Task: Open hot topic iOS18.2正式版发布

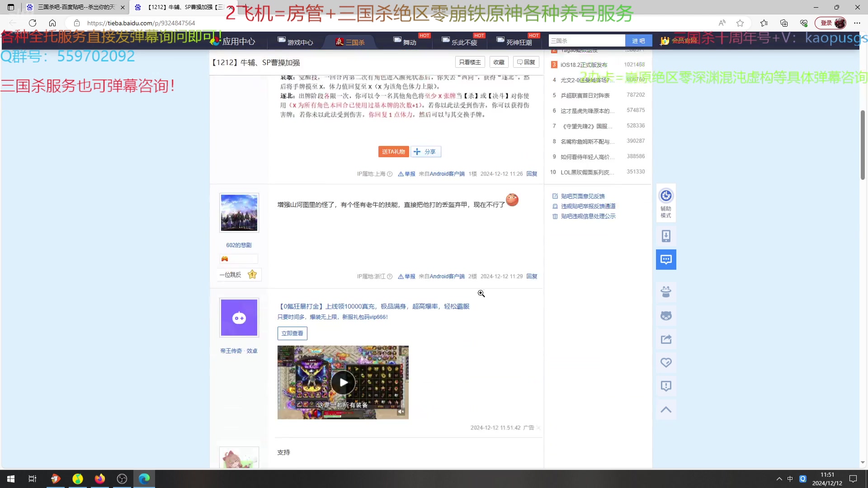Action: coord(584,65)
